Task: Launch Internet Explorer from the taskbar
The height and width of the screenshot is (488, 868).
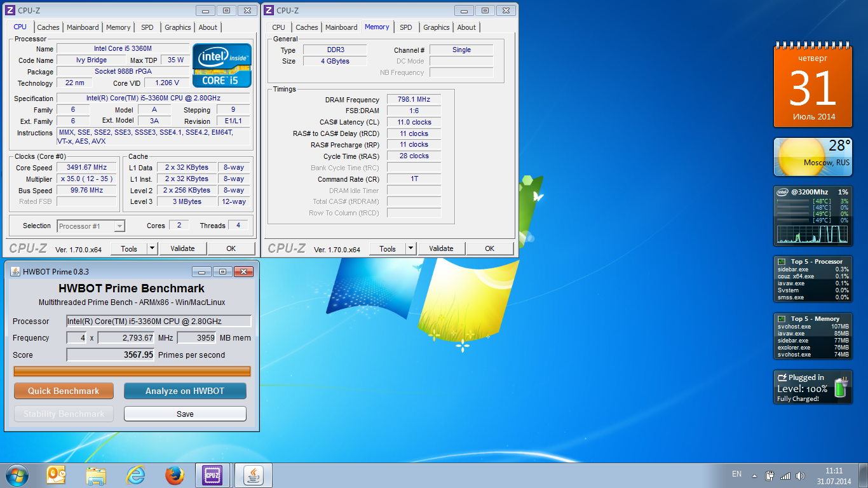Action: coord(135,475)
